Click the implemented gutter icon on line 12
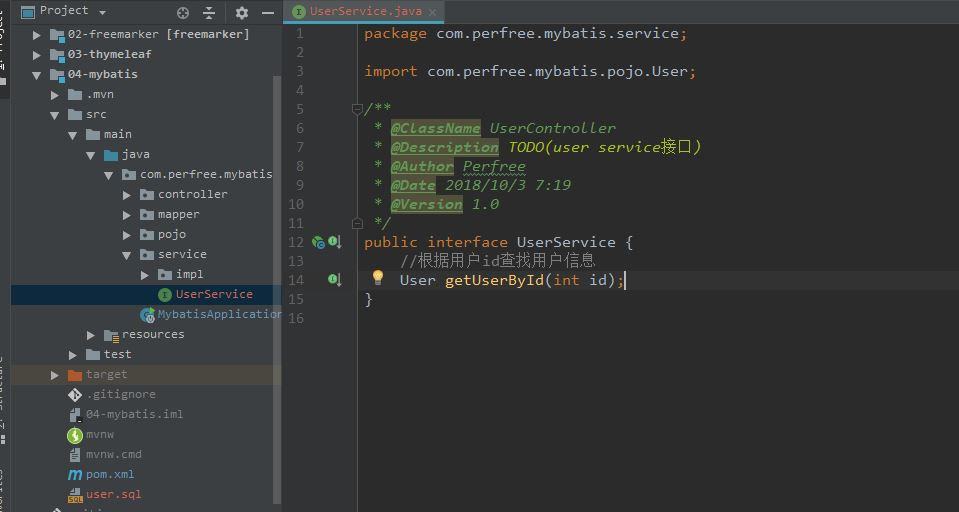The height and width of the screenshot is (512, 959). coord(335,242)
